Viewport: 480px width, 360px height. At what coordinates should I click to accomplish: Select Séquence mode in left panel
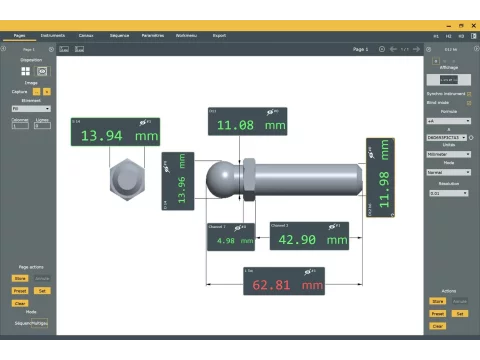pos(23,323)
